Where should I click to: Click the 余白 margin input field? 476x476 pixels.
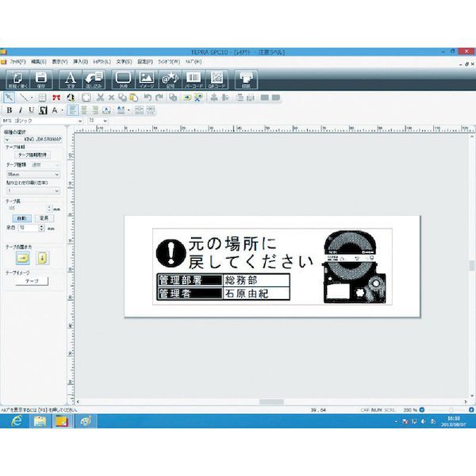click(x=26, y=227)
